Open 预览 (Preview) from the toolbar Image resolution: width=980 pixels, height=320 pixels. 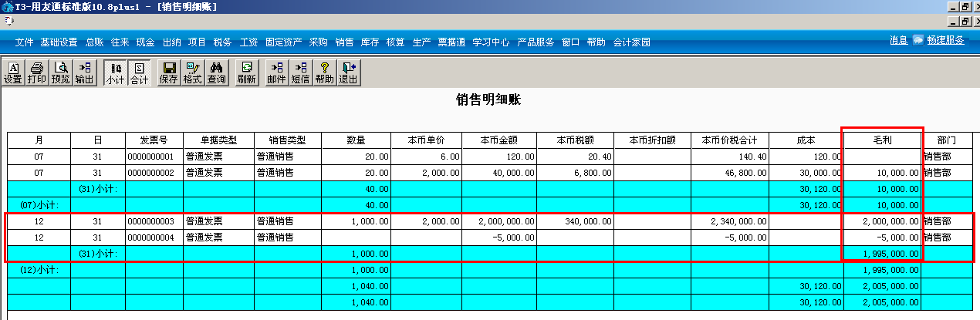click(x=60, y=72)
